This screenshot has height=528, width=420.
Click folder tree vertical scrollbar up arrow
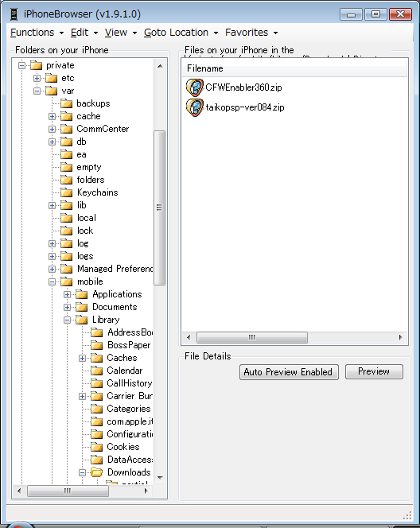tap(160, 66)
